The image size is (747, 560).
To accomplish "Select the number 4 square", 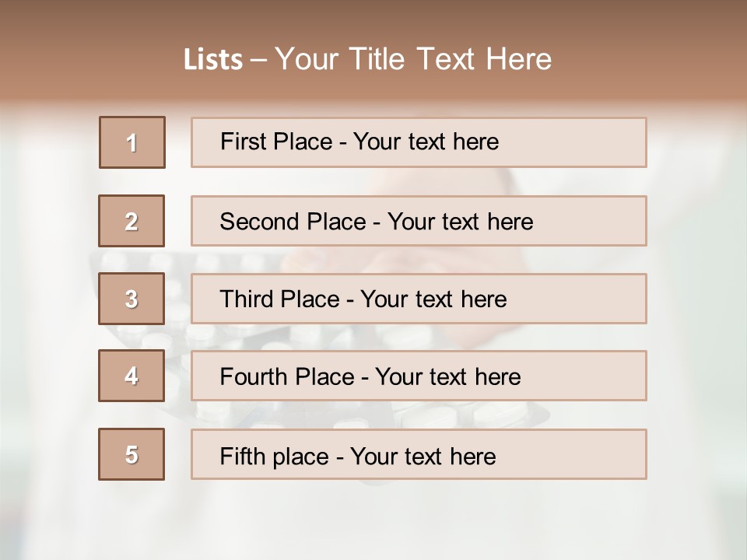I will tap(132, 376).
